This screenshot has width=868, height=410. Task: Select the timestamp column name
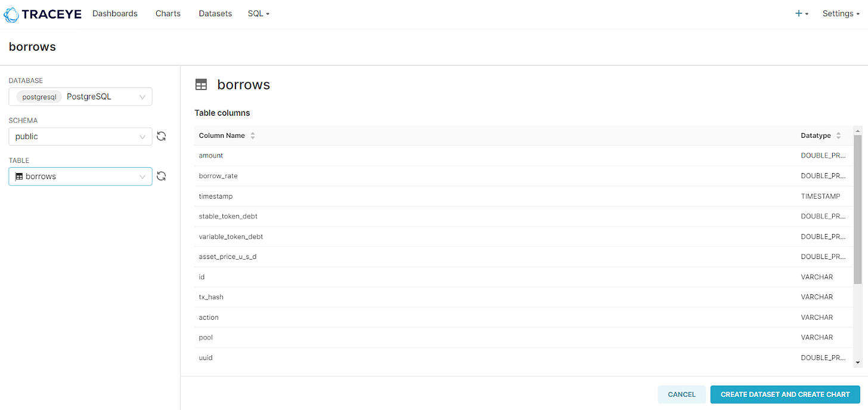tap(216, 196)
